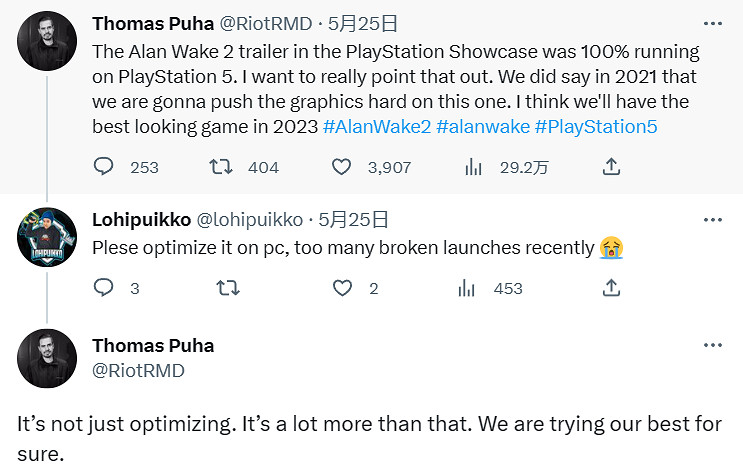View Lohipuikko reply's 453 views

(x=467, y=288)
